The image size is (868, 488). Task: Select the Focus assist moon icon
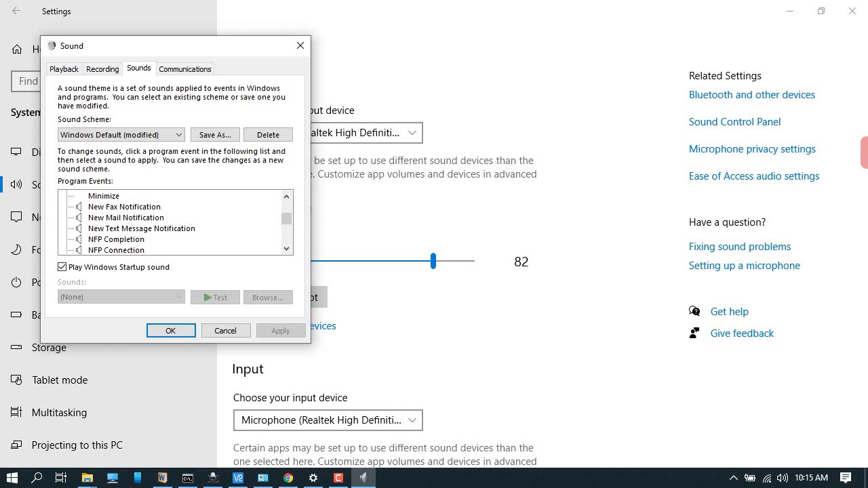pos(17,249)
